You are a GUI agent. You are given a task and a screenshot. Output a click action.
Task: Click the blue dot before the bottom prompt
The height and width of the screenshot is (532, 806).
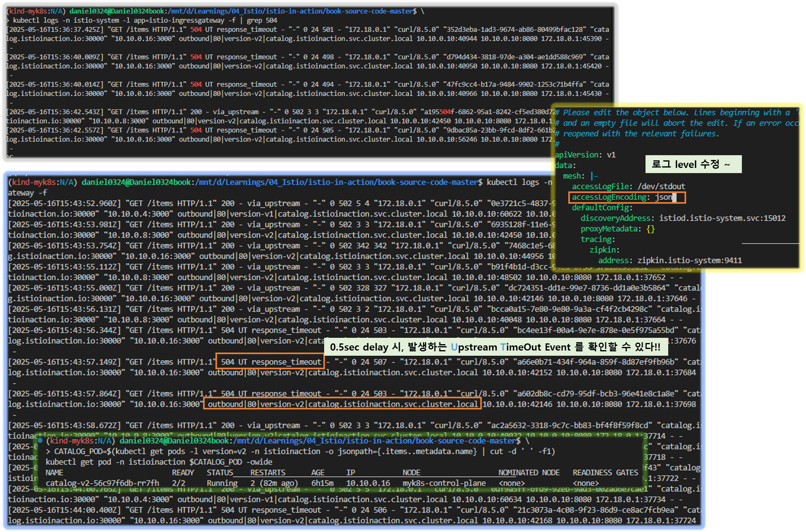point(40,440)
